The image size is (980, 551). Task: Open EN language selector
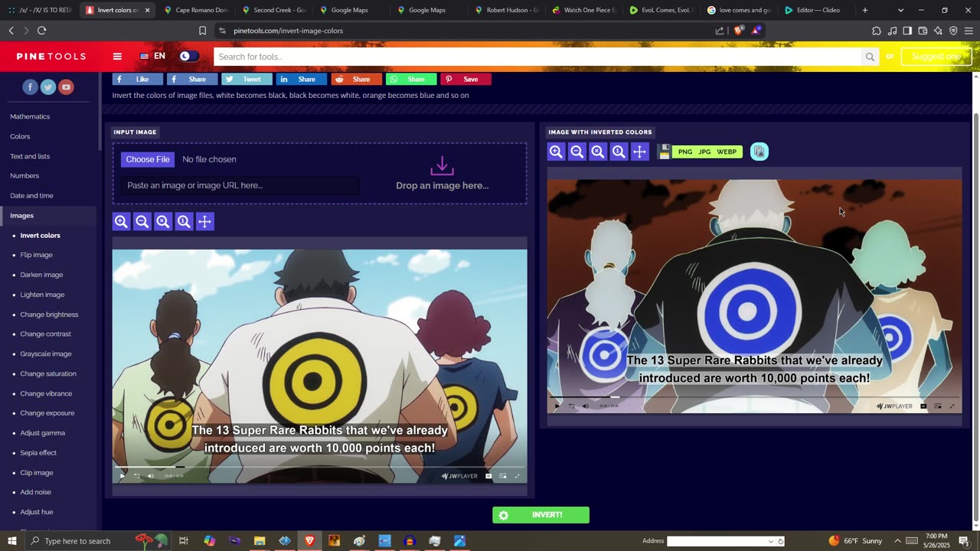[x=152, y=56]
